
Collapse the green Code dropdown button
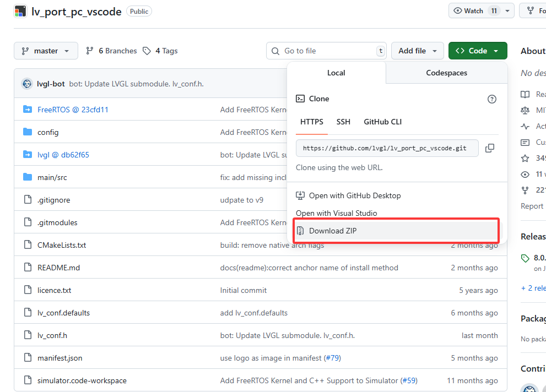[x=477, y=51]
